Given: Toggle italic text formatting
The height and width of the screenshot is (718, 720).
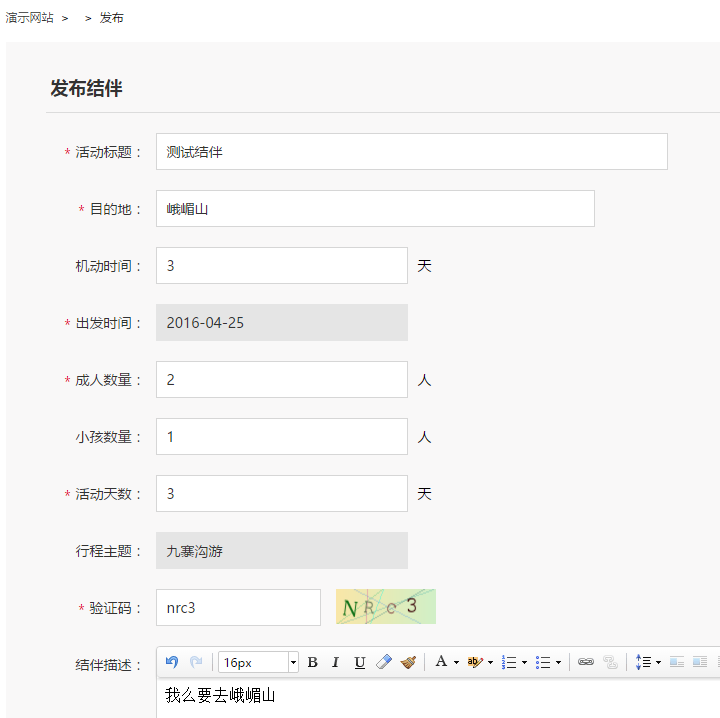Looking at the screenshot, I should pos(336,662).
